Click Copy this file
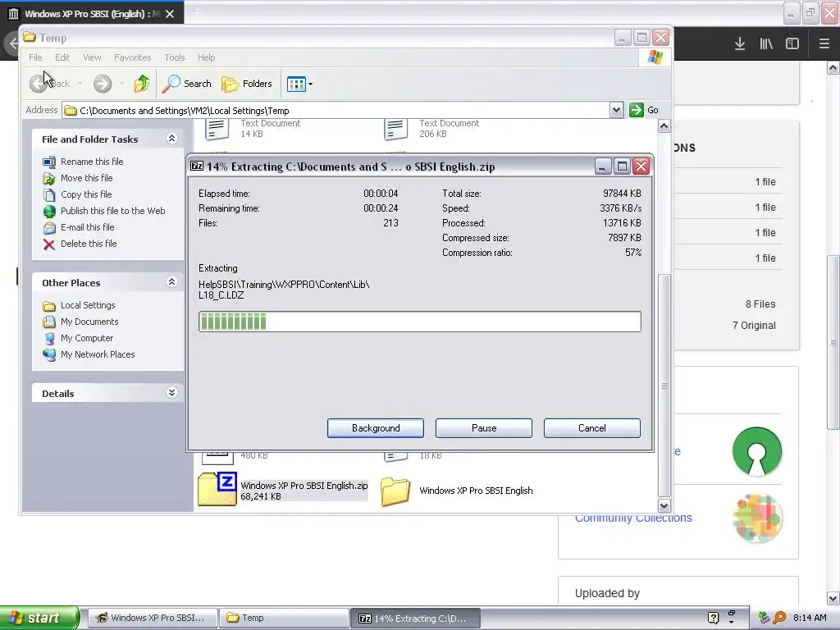The height and width of the screenshot is (630, 840). coord(86,194)
